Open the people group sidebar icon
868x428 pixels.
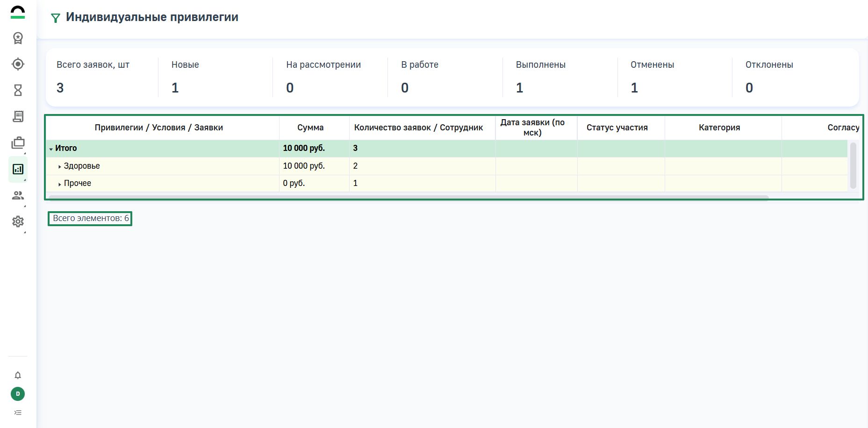[18, 195]
